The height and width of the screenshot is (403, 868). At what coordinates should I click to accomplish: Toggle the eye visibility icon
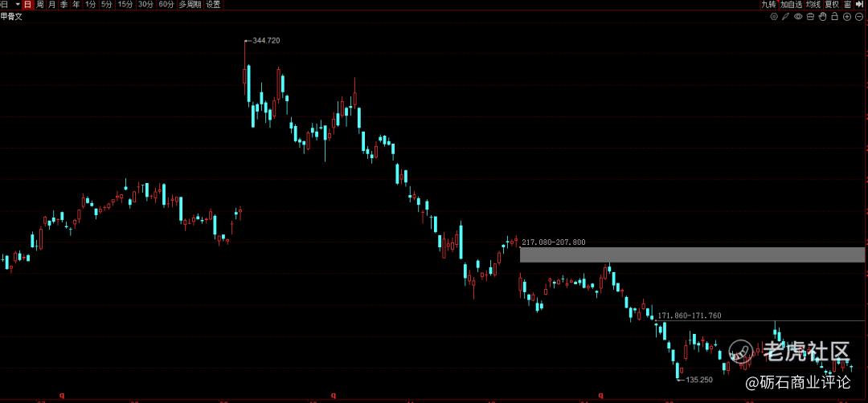[798, 17]
